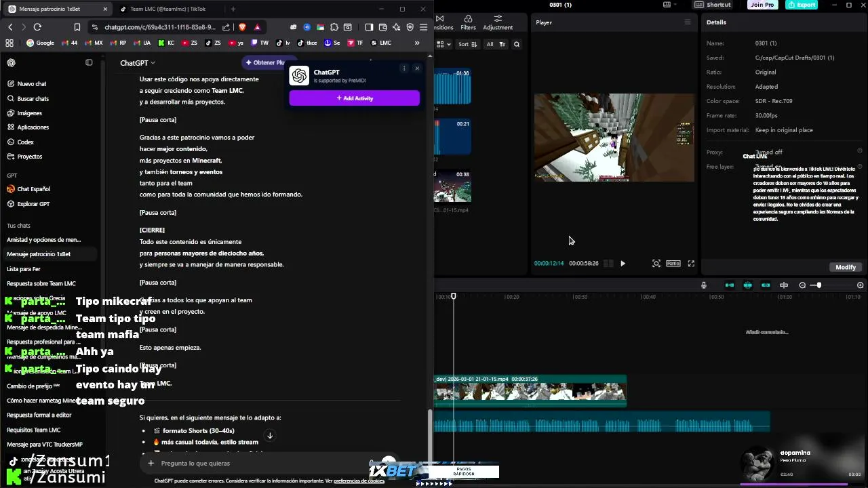Open CapCut Adjustment tab
Image resolution: width=868 pixels, height=488 pixels.
(x=498, y=22)
